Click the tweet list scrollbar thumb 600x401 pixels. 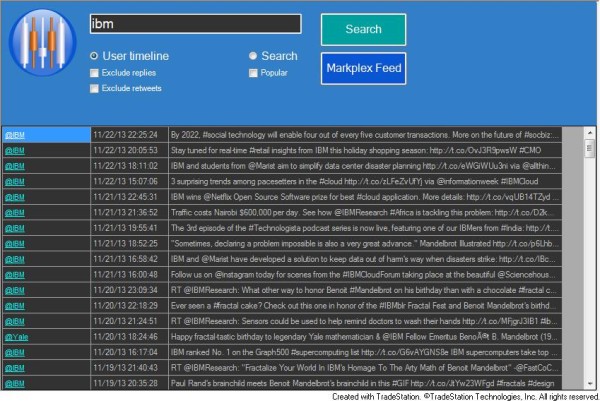[590, 148]
